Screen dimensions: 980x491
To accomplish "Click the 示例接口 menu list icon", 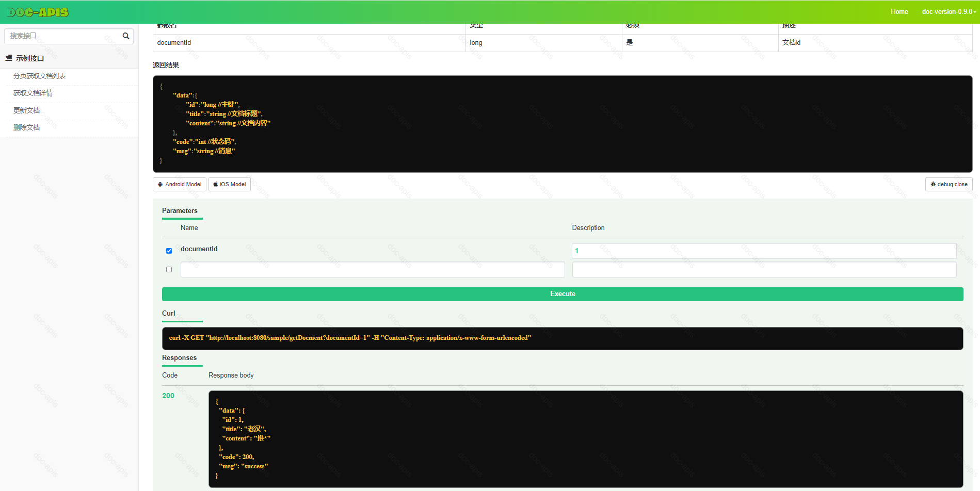I will pyautogui.click(x=9, y=58).
